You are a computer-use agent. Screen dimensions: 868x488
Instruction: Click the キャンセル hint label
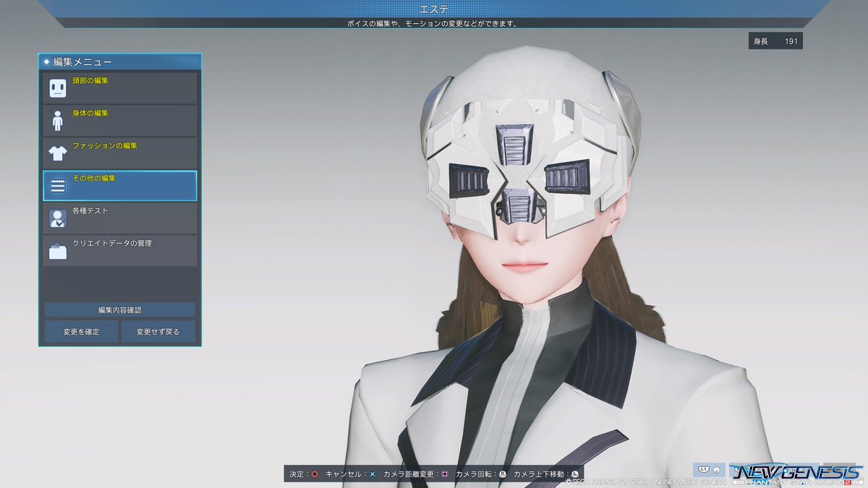coord(345,474)
